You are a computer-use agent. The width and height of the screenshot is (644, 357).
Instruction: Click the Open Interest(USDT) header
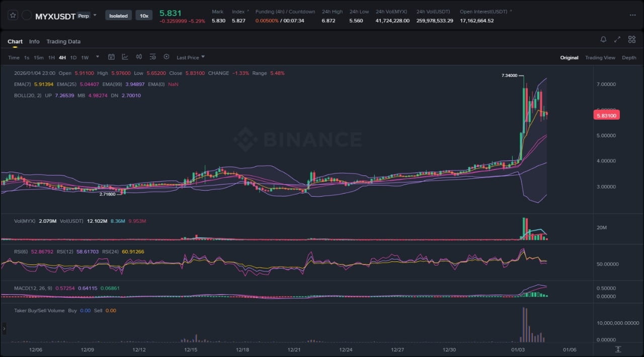[x=484, y=12]
